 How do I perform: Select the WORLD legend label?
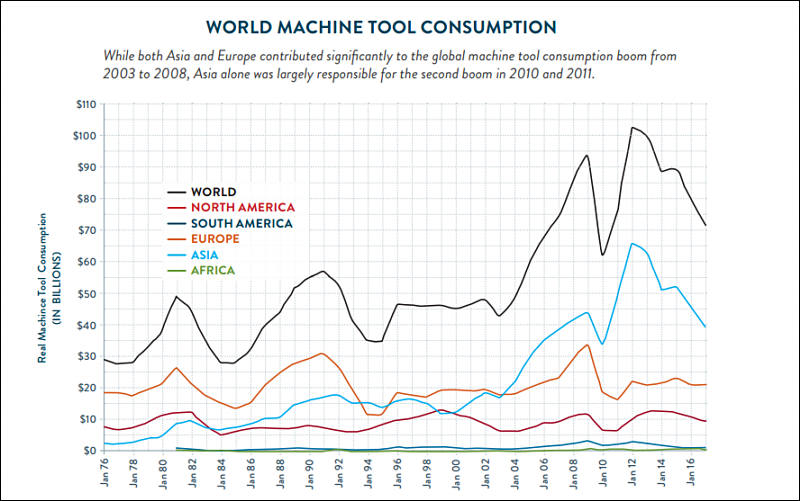pos(213,192)
